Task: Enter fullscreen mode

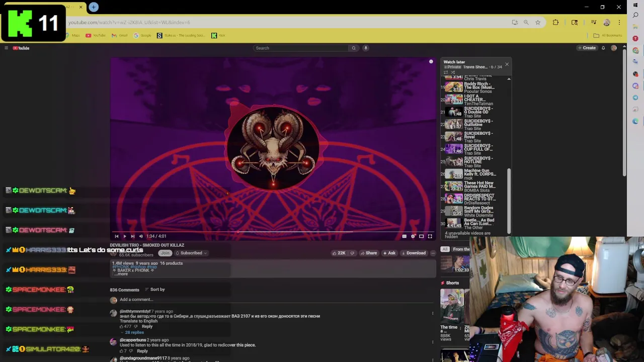Action: 430,236
